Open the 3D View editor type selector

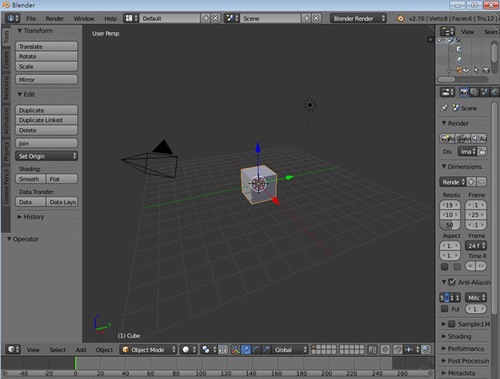click(13, 349)
